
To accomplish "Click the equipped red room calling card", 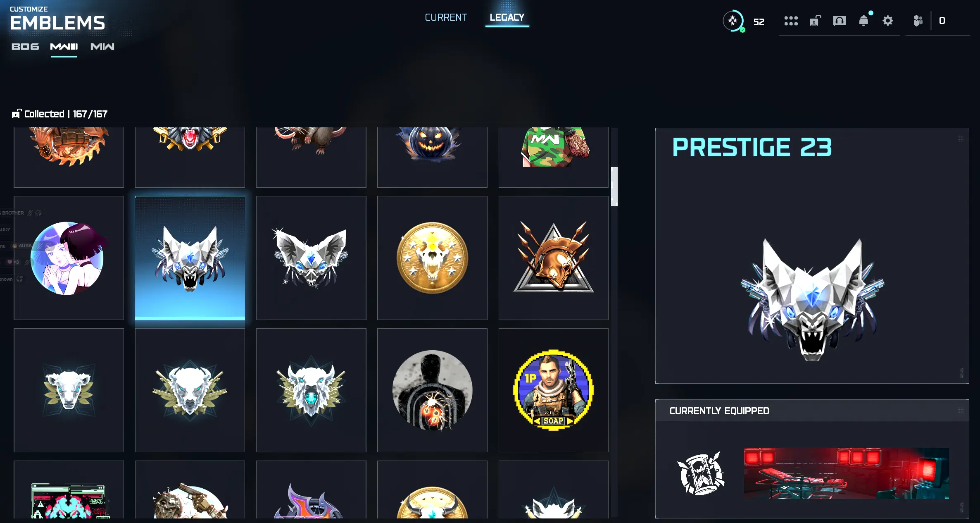I will (846, 473).
